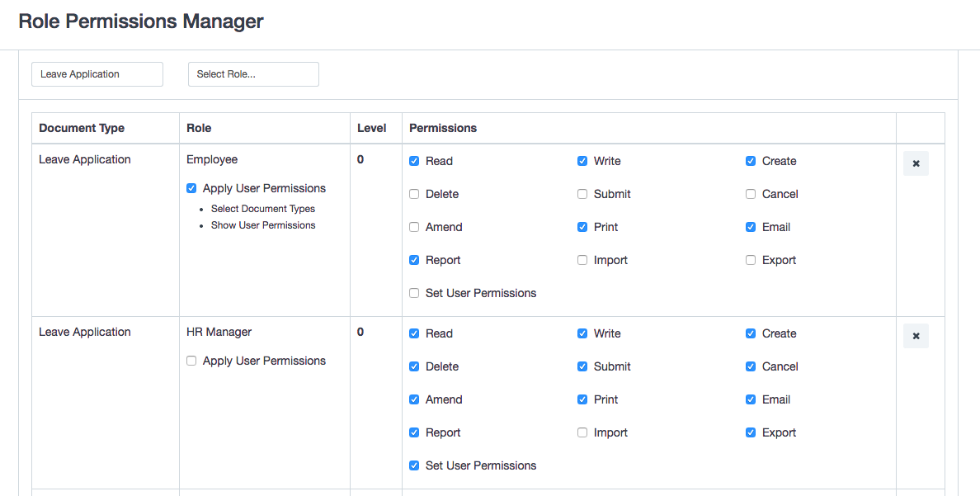Open Select Document Types for Employee

(x=262, y=209)
